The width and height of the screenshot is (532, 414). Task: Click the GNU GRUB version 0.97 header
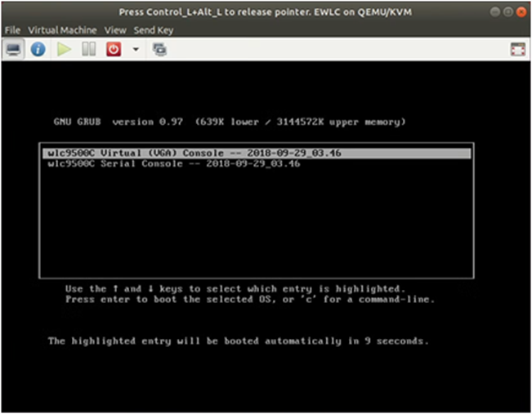click(x=230, y=122)
